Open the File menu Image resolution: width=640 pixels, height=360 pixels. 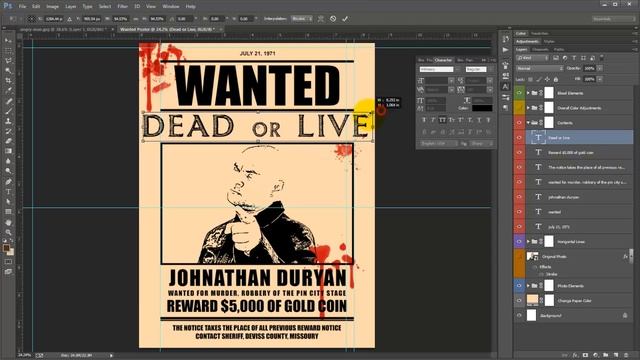[x=22, y=7]
